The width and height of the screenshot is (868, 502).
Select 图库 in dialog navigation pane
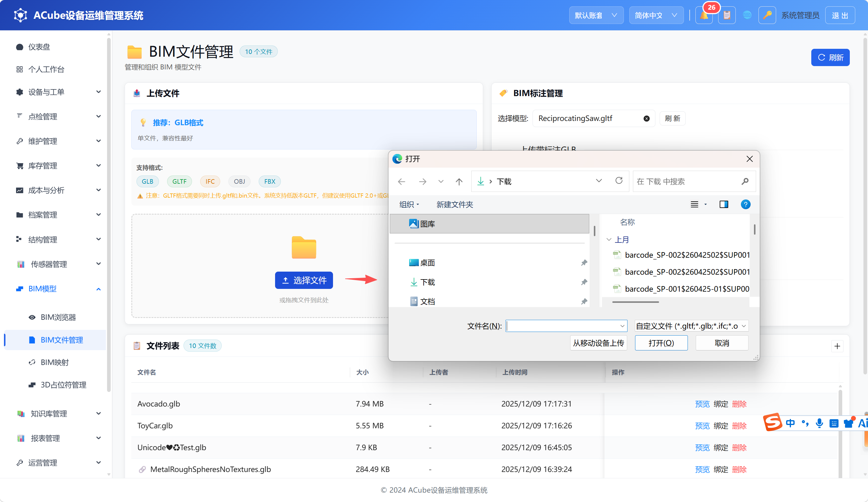[489, 224]
